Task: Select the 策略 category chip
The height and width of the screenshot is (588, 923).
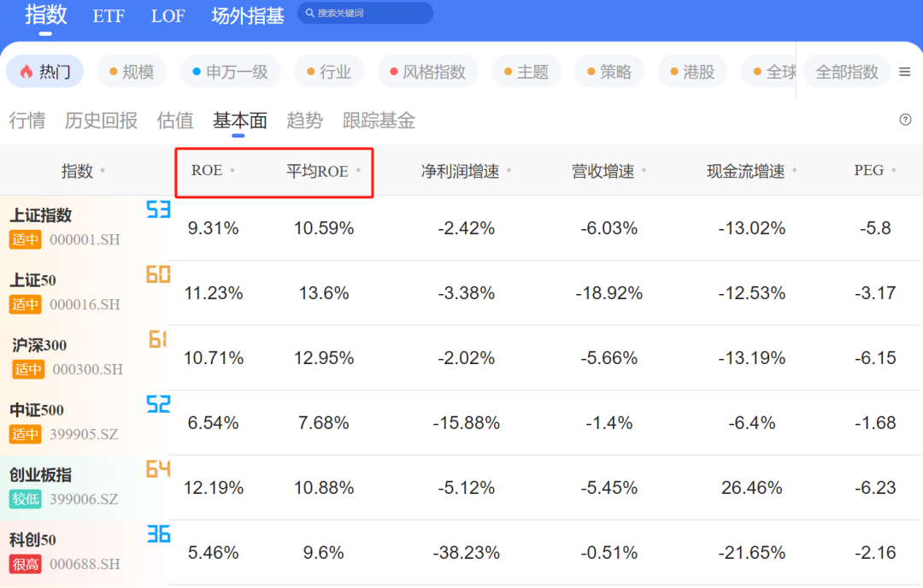Action: pos(608,72)
